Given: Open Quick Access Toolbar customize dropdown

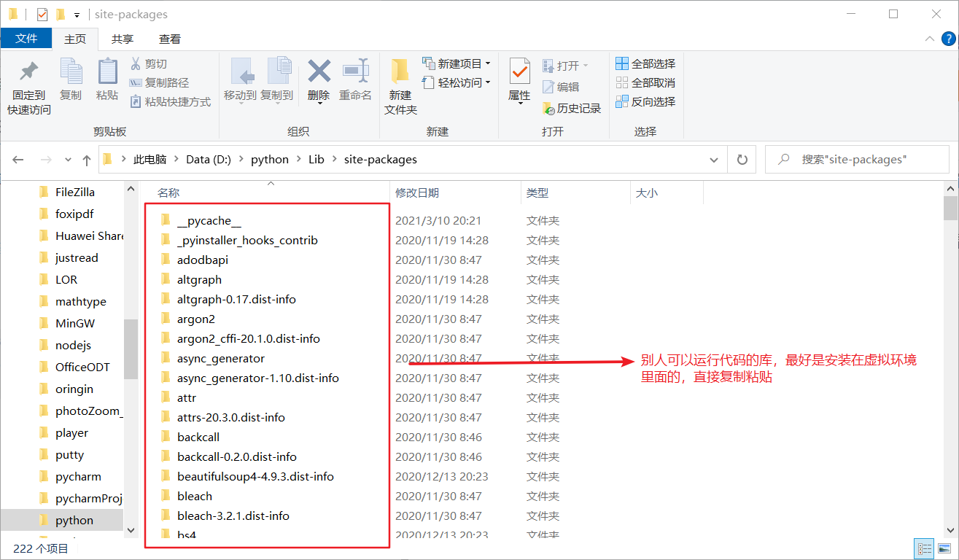Looking at the screenshot, I should (77, 13).
